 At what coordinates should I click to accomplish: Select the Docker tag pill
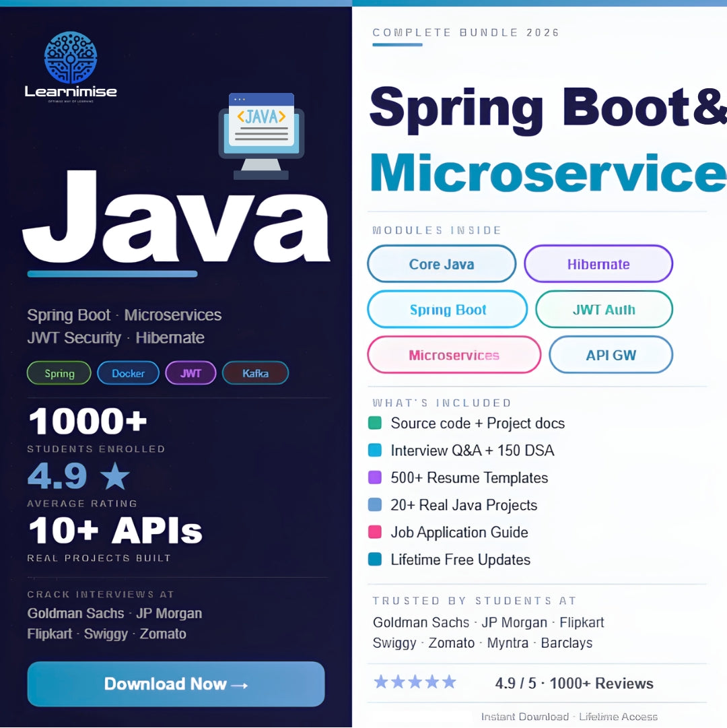(128, 373)
